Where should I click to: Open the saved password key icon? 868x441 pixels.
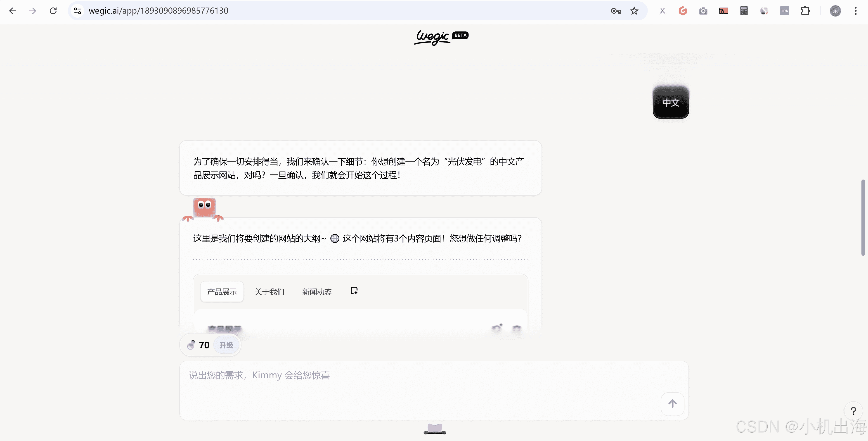coord(616,11)
